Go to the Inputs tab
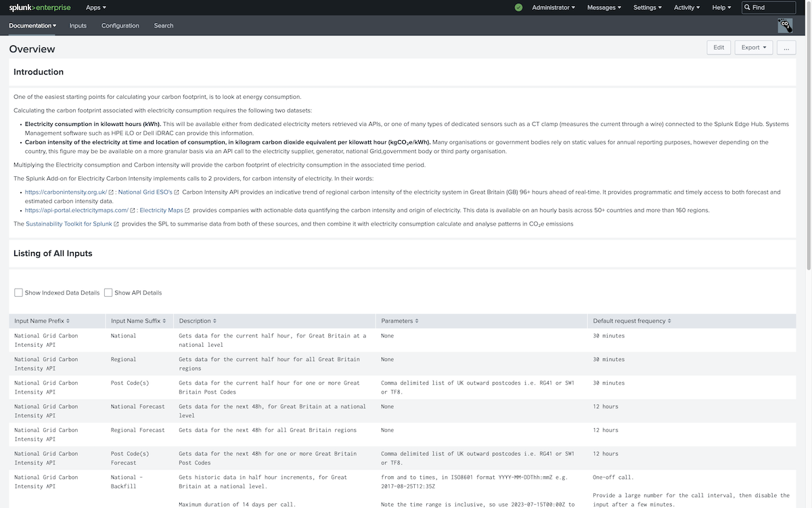812x508 pixels. (x=78, y=26)
